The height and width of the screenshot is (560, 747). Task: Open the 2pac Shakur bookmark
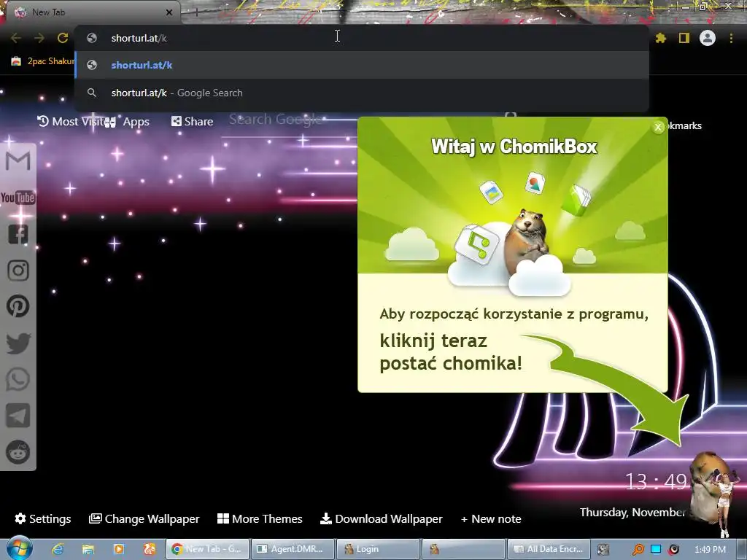click(42, 61)
